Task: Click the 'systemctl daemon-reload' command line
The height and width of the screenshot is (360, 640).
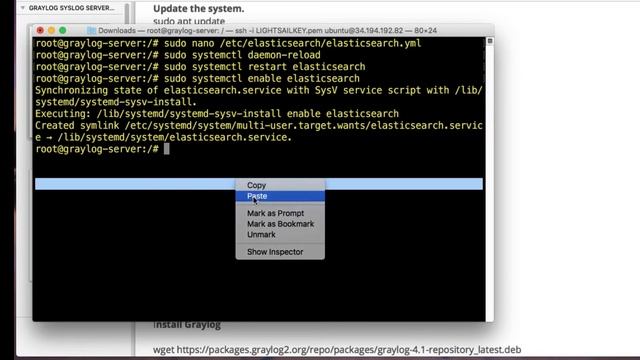Action: (x=178, y=55)
